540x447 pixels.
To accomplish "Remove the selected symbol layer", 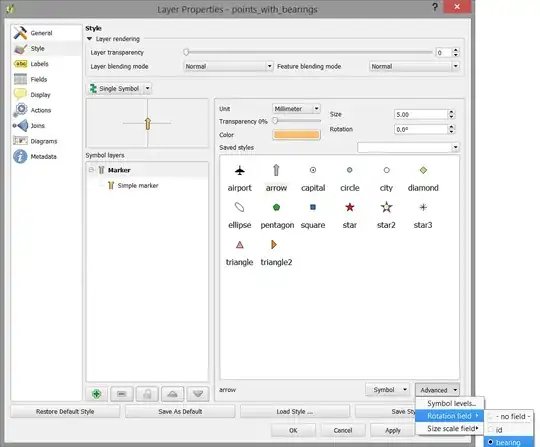I will [122, 394].
